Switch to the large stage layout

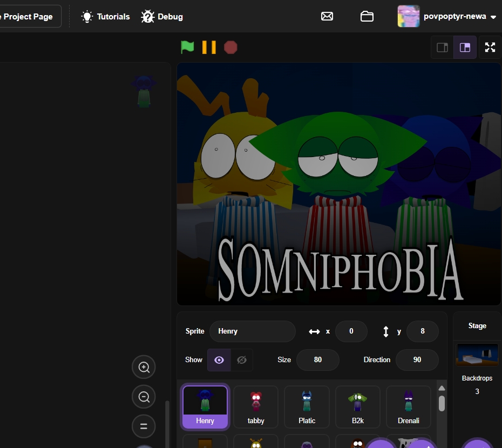coord(465,47)
